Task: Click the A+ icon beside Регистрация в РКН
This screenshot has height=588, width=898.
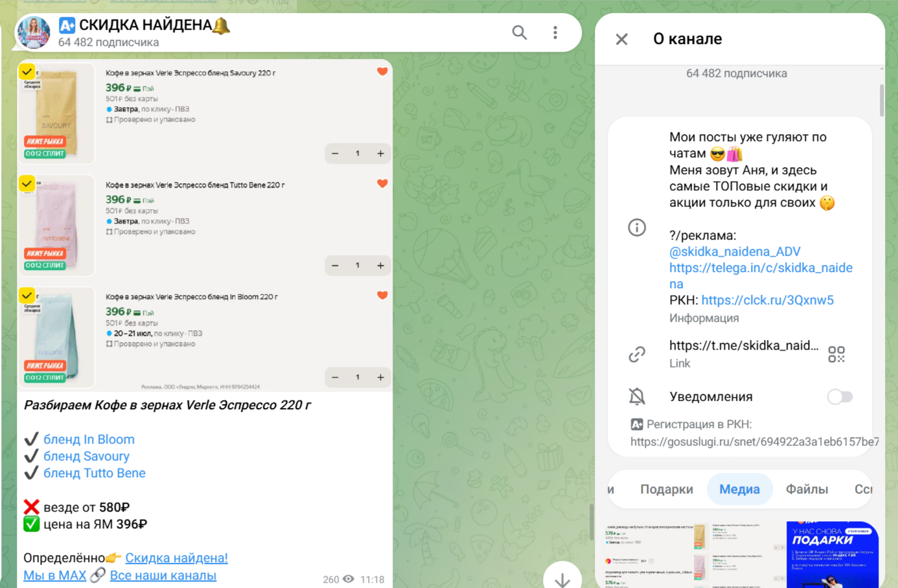Action: (x=637, y=424)
